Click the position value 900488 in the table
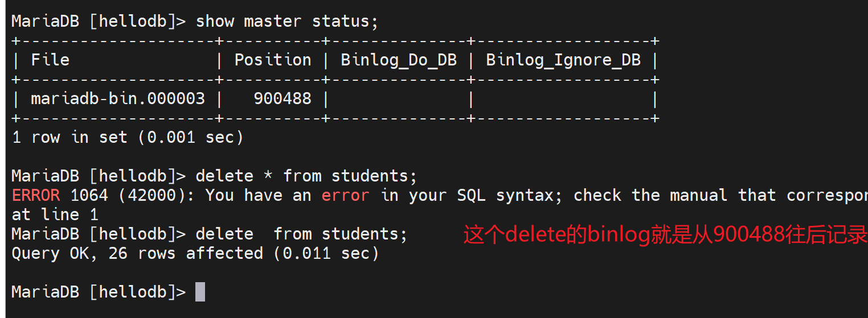The width and height of the screenshot is (868, 318). pyautogui.click(x=282, y=99)
